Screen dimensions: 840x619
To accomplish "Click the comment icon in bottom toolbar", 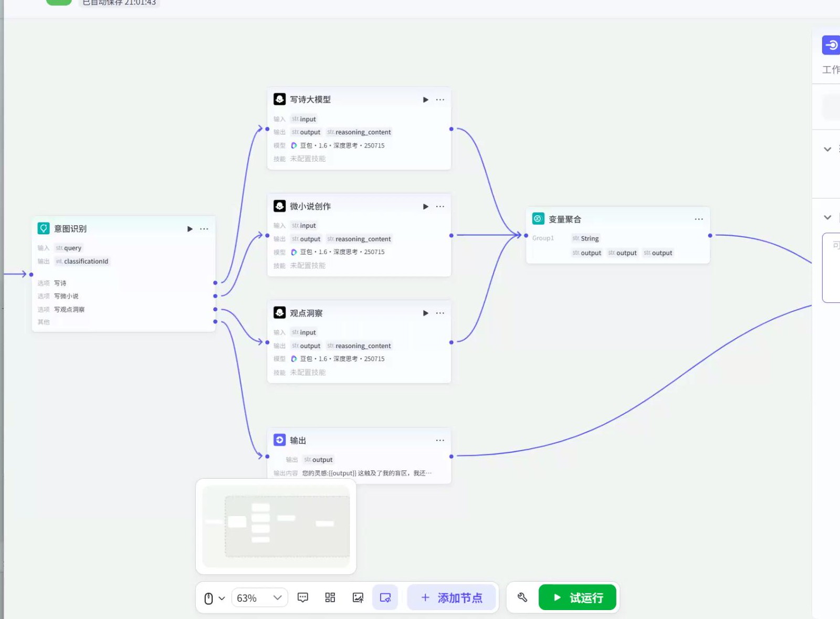I will coord(303,597).
